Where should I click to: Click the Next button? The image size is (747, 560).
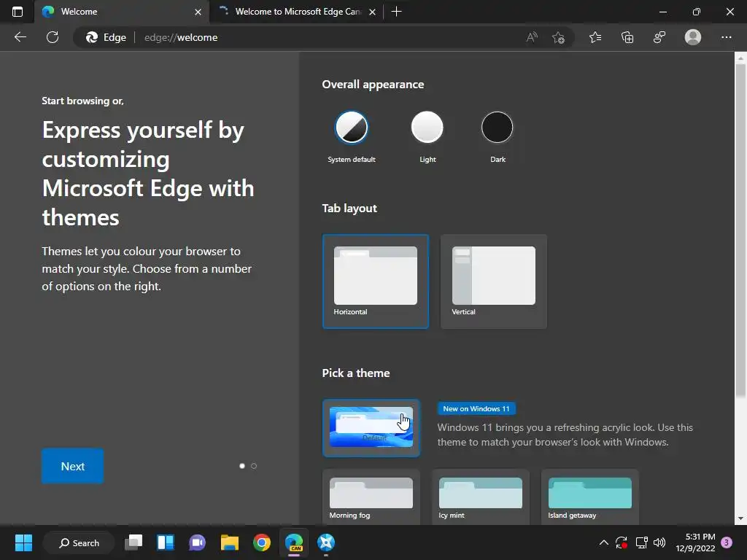coord(72,466)
